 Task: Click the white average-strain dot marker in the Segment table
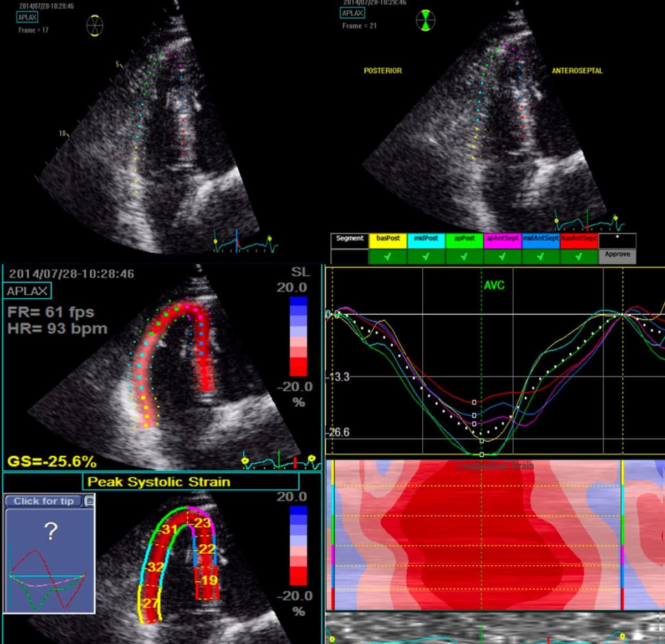coord(617,236)
